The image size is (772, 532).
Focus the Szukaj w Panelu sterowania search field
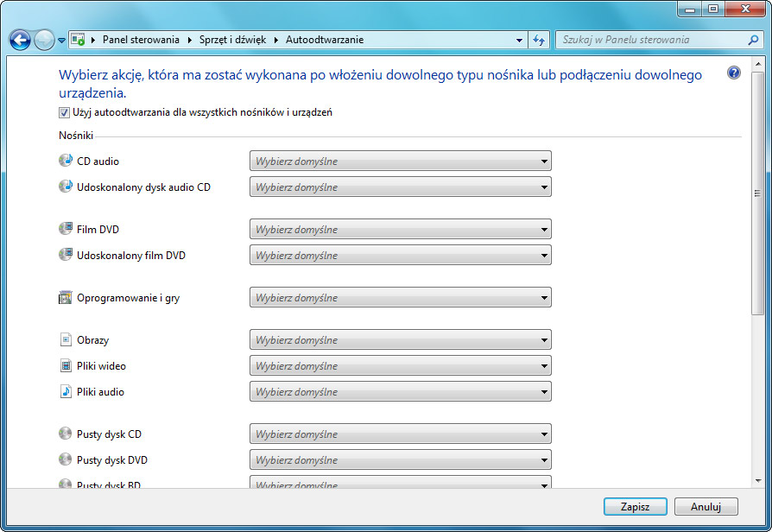(x=652, y=40)
